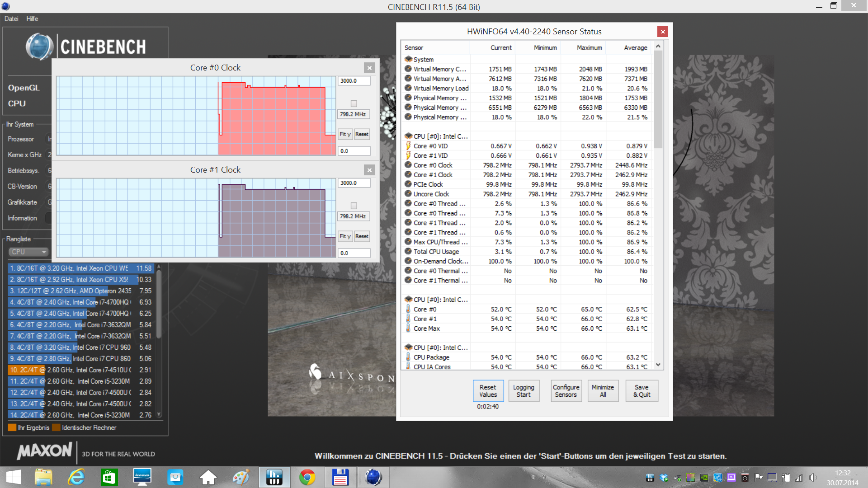Open the volume speaker tray icon
The image size is (868, 488).
click(813, 478)
